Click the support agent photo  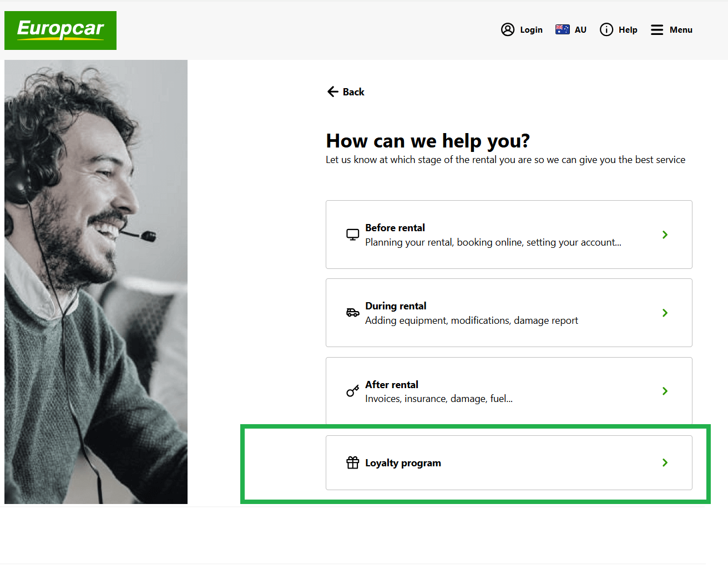click(96, 282)
